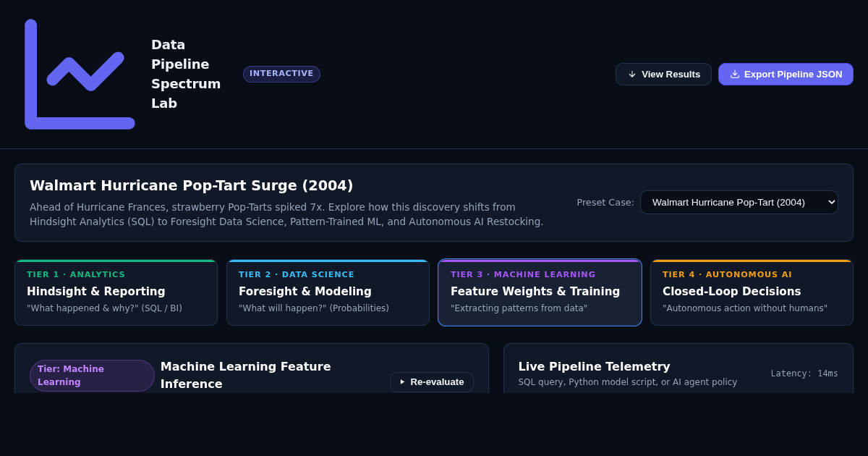Click the "Extracting patterns from data" subtitle
This screenshot has width=868, height=456.
[x=519, y=308]
